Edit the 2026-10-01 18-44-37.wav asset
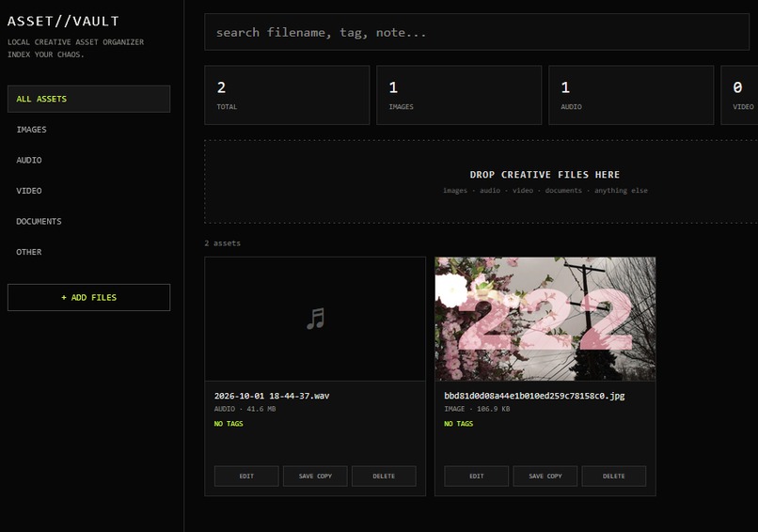758x532 pixels. 246,476
